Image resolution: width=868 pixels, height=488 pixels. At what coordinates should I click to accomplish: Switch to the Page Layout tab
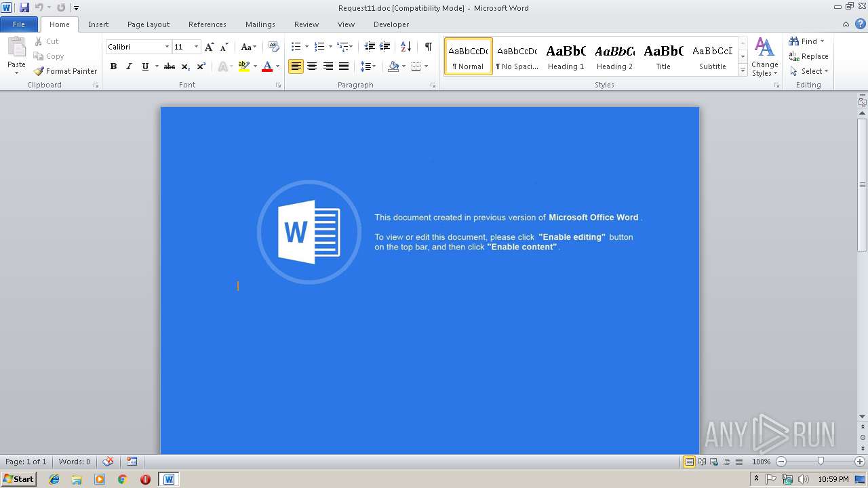point(149,24)
